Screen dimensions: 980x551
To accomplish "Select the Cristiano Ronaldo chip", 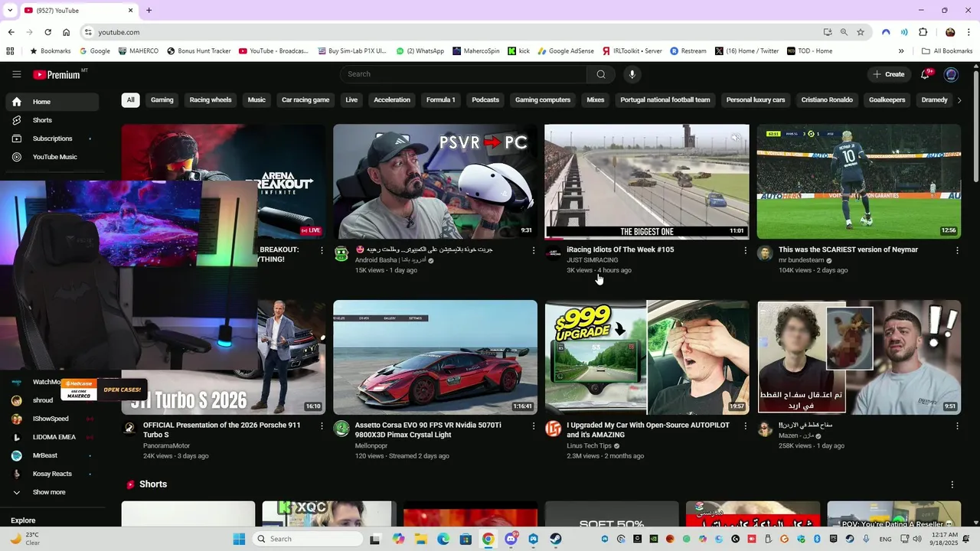I will 827,100.
